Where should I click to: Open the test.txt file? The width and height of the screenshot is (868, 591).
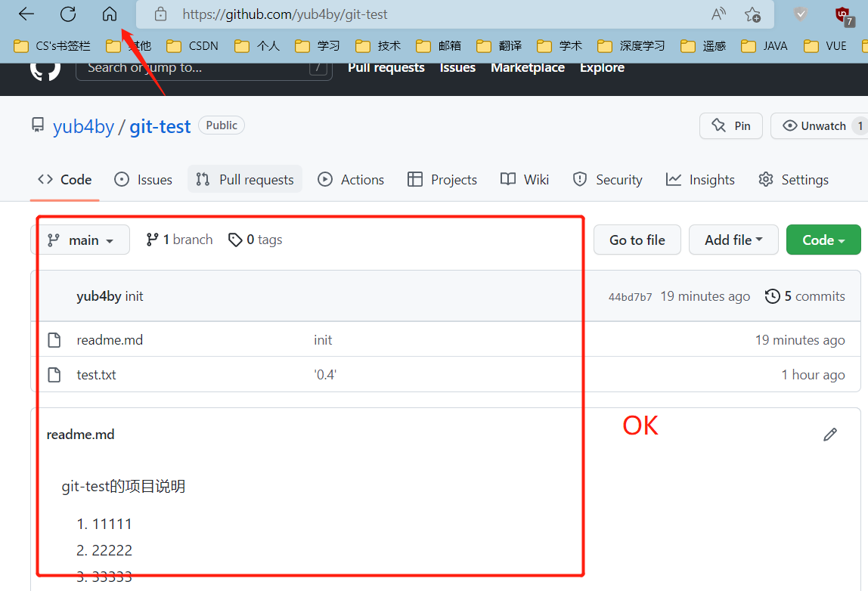coord(96,375)
